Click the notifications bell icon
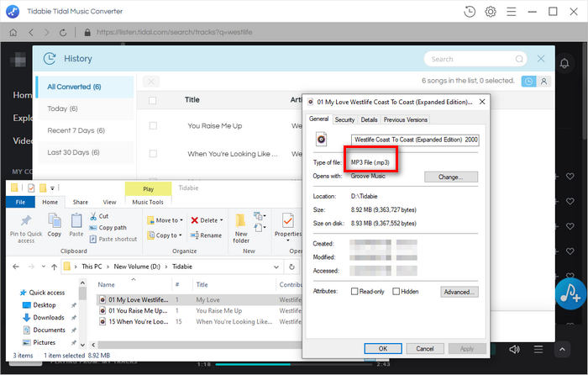The image size is (588, 375). coord(564,63)
